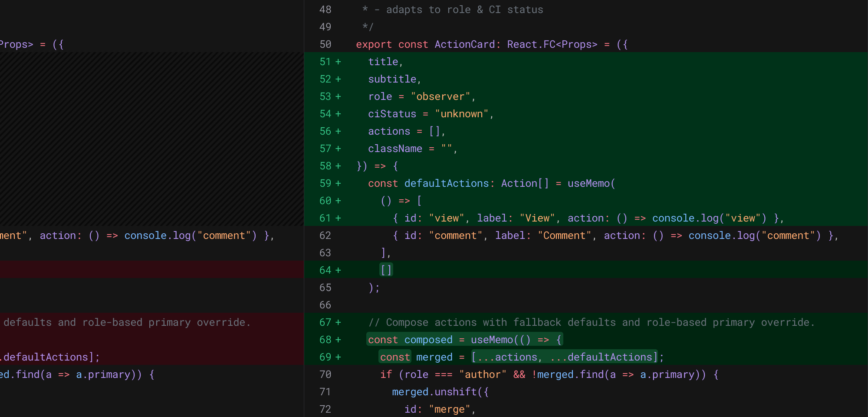Click the "actions = []," line
Screen dimensions: 868x417
click(x=407, y=131)
